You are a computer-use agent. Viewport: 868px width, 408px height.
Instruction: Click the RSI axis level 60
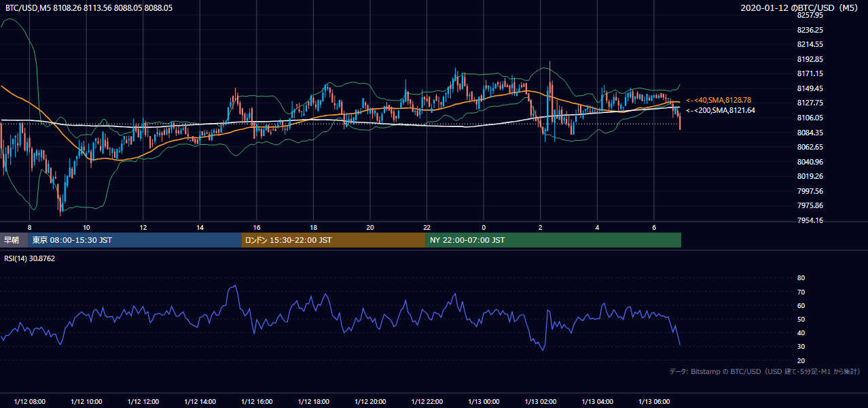pyautogui.click(x=801, y=305)
